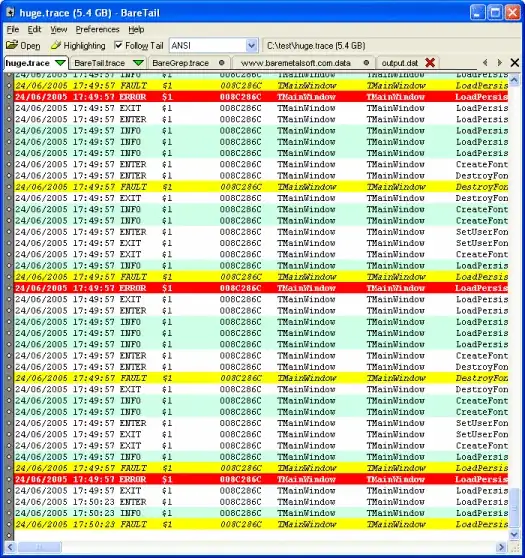The image size is (525, 558).
Task: Click the green arrow on huge.trace tab
Action: (61, 63)
